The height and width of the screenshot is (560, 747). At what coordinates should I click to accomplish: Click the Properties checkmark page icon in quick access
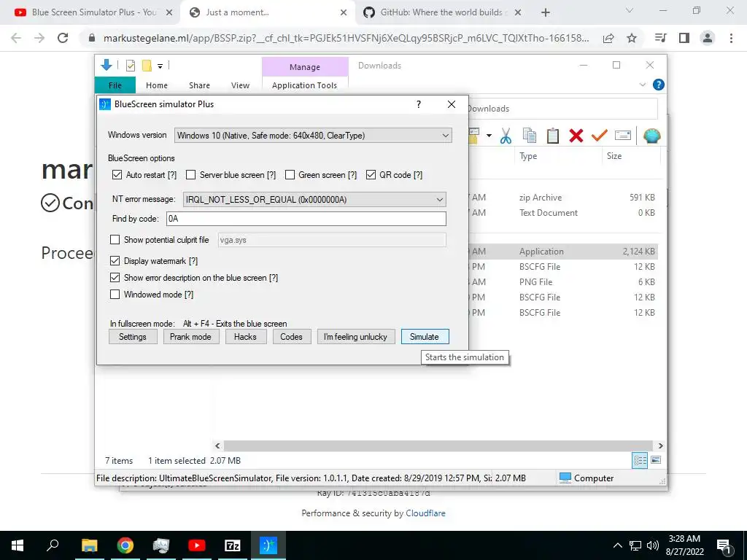pos(130,66)
